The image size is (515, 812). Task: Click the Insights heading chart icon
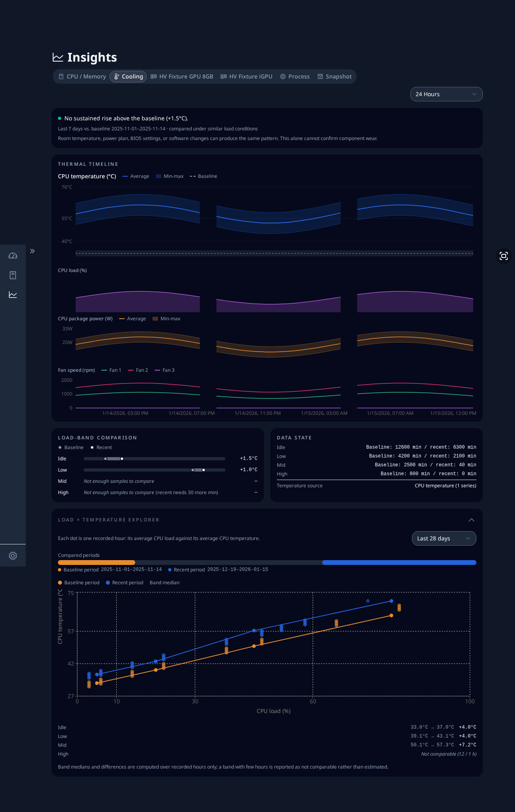click(58, 58)
